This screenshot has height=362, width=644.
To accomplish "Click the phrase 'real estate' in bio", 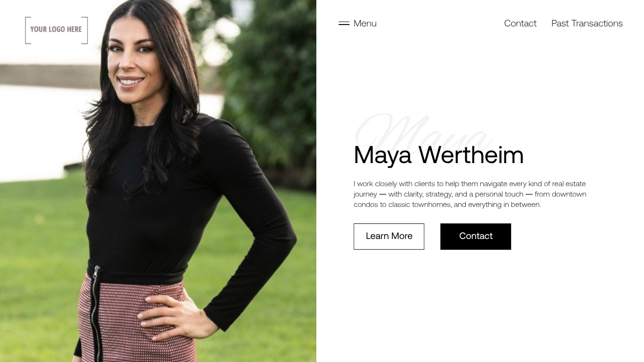I will tap(569, 184).
